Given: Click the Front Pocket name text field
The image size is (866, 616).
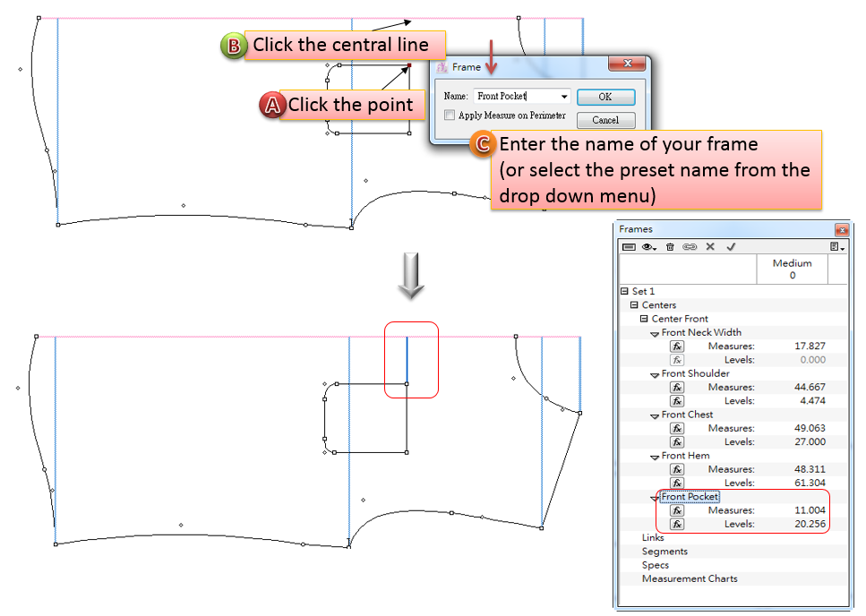Looking at the screenshot, I should 515,97.
